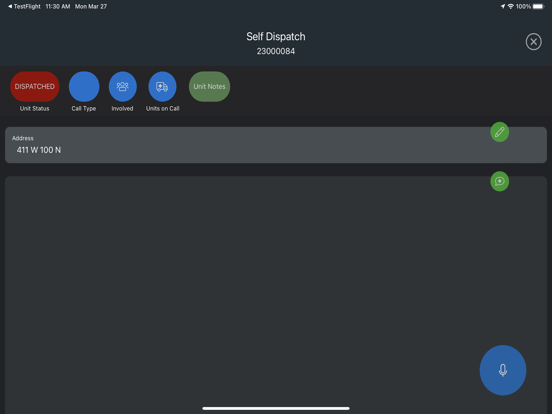Close the Self Dispatch screen
Screen dimensions: 552x414
coord(534,42)
